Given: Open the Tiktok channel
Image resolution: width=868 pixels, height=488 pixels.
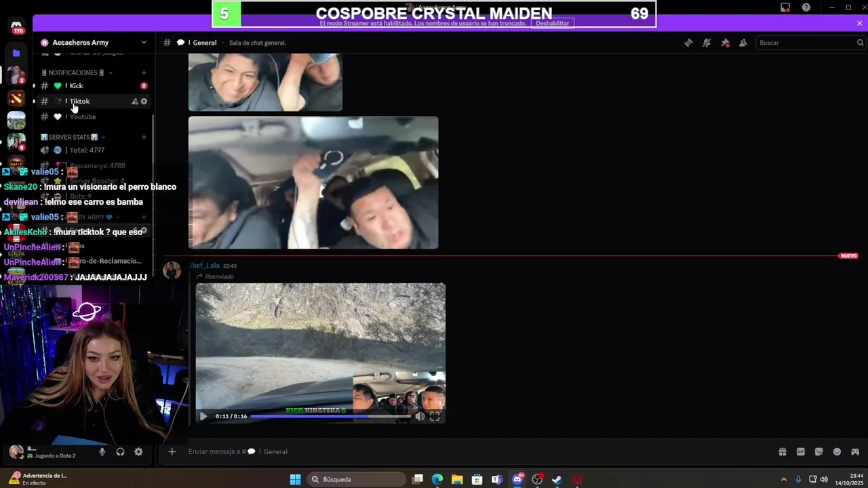Looking at the screenshot, I should coord(94,101).
